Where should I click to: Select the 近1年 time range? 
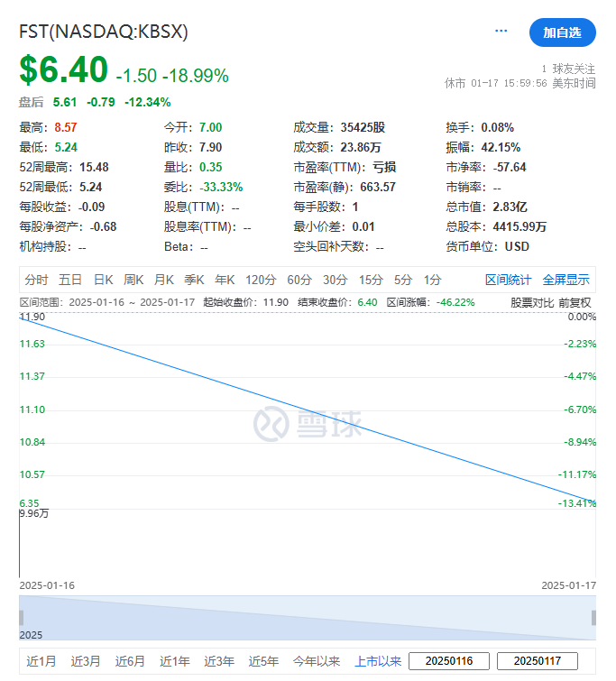pos(175,661)
